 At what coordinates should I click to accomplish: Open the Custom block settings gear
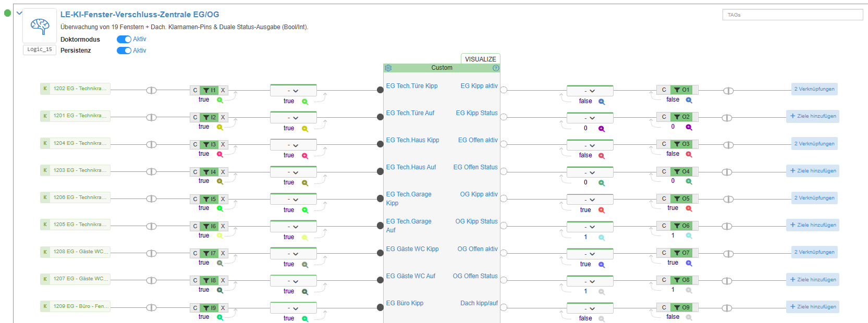click(388, 68)
